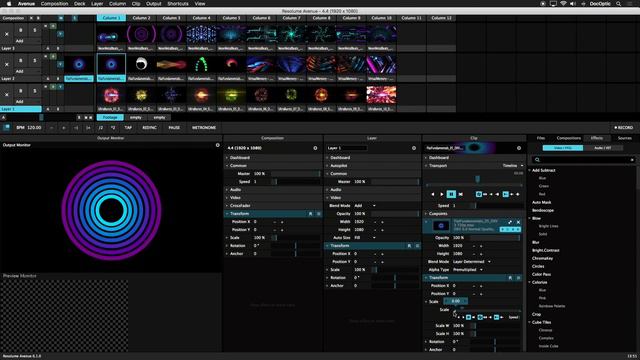Double the BPM with *2 button
Viewport: 640px width, 360px height.
coord(113,128)
